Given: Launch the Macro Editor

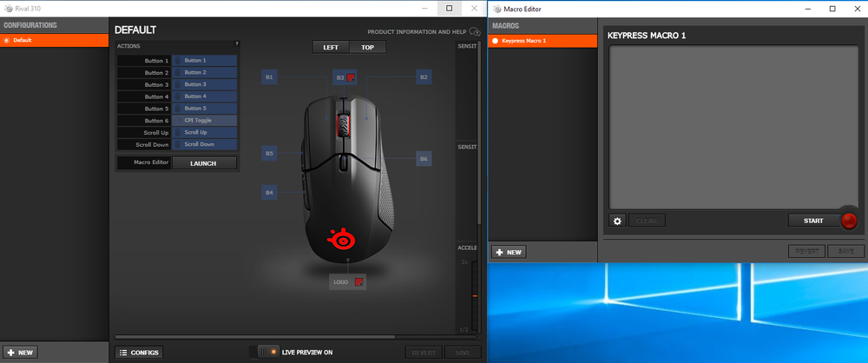Looking at the screenshot, I should coord(203,163).
